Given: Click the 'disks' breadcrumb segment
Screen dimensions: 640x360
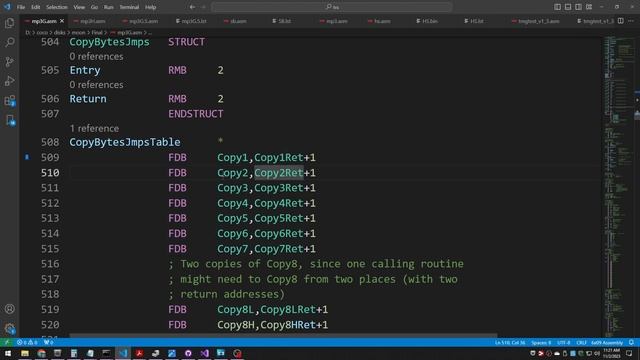Looking at the screenshot, I should tap(60, 32).
